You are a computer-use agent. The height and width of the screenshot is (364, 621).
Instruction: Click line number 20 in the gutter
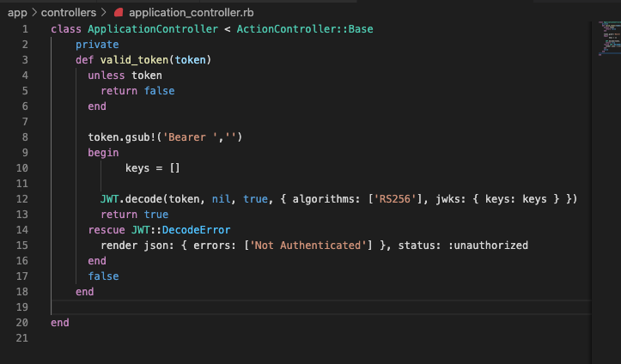22,323
